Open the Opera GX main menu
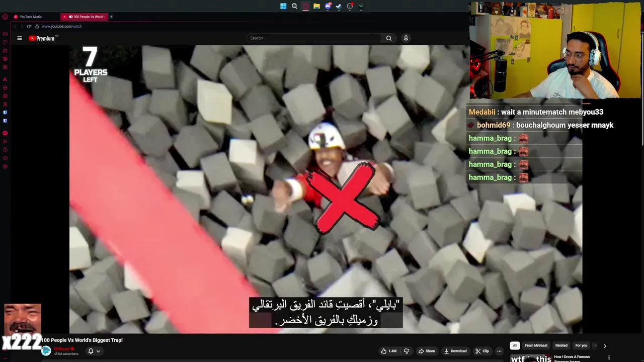The width and height of the screenshot is (644, 362). (x=5, y=17)
